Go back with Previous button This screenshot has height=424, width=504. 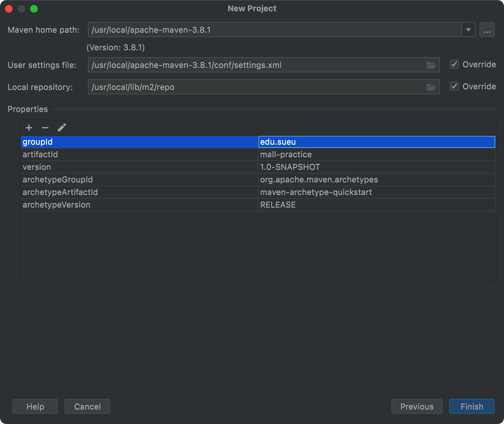[x=417, y=406]
